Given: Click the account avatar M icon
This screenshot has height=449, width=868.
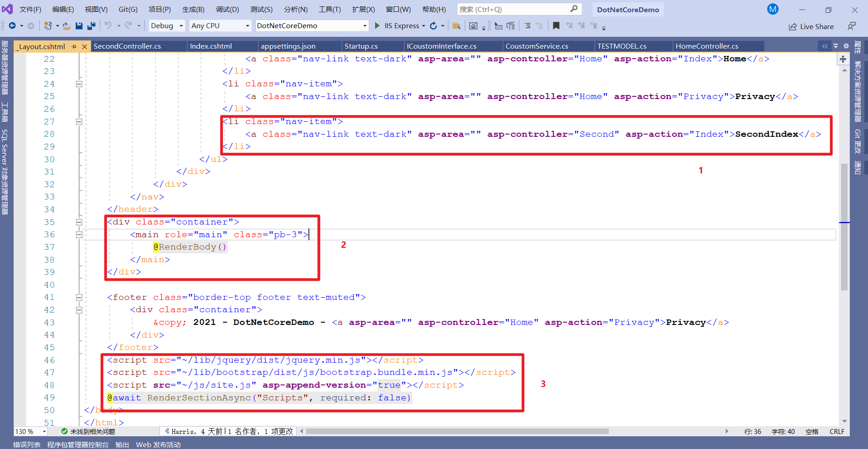Looking at the screenshot, I should tap(773, 9).
